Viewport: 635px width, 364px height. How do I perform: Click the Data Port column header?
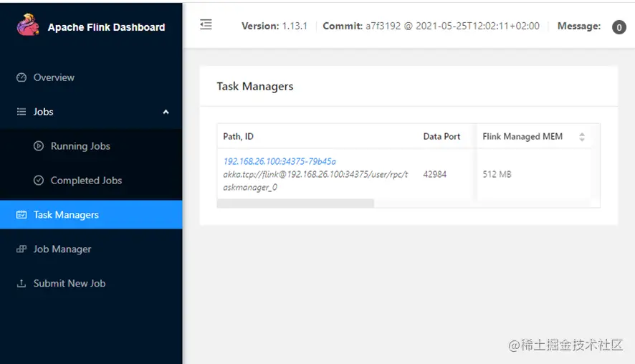[x=441, y=136]
